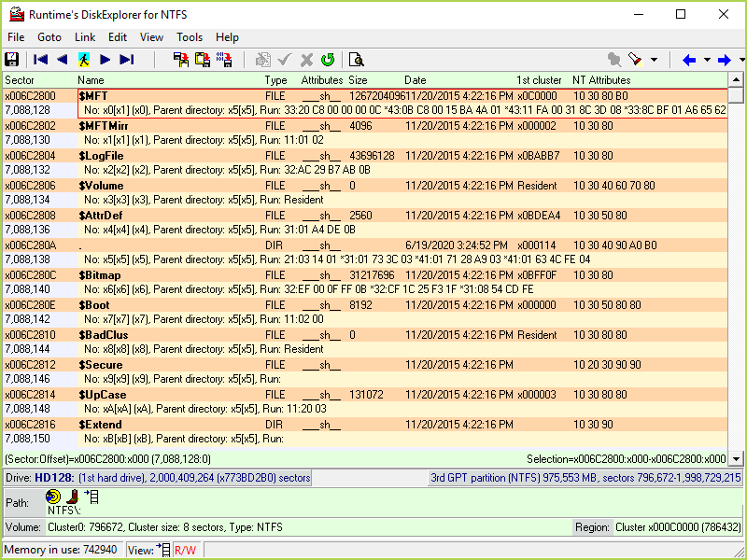This screenshot has height=560, width=747.
Task: Click the flashlight find icon
Action: pyautogui.click(x=635, y=60)
